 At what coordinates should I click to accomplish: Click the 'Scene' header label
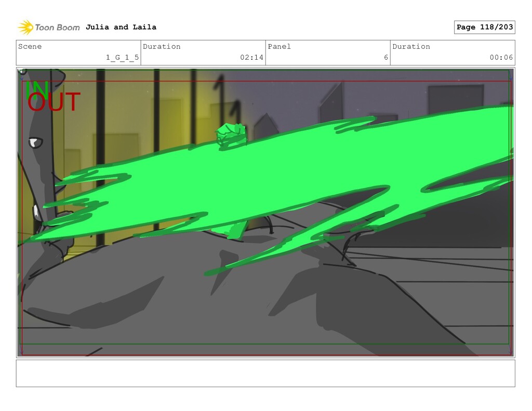[x=30, y=46]
